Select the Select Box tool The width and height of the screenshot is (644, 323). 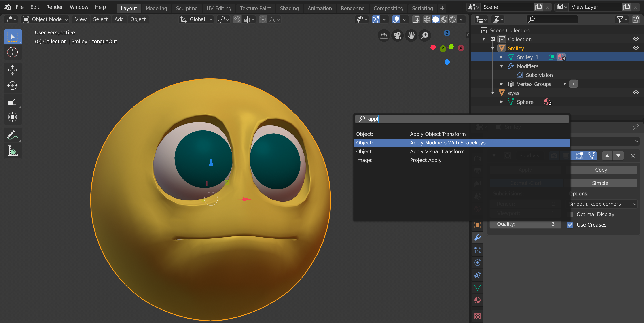(13, 37)
